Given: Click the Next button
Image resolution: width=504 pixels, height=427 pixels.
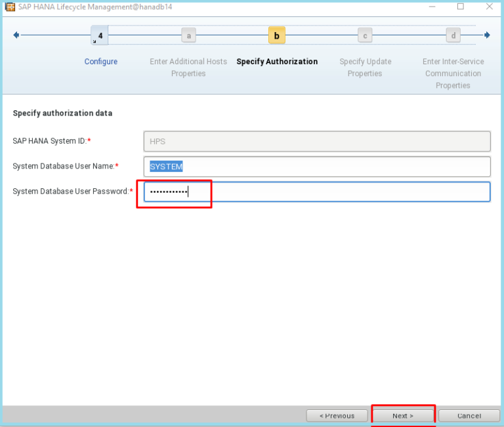Looking at the screenshot, I should 403,416.
